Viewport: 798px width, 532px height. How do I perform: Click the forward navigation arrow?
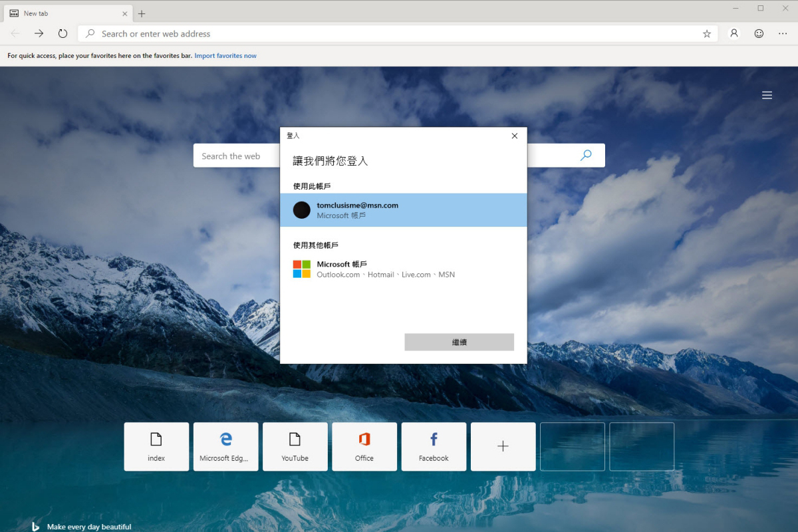pos(39,33)
